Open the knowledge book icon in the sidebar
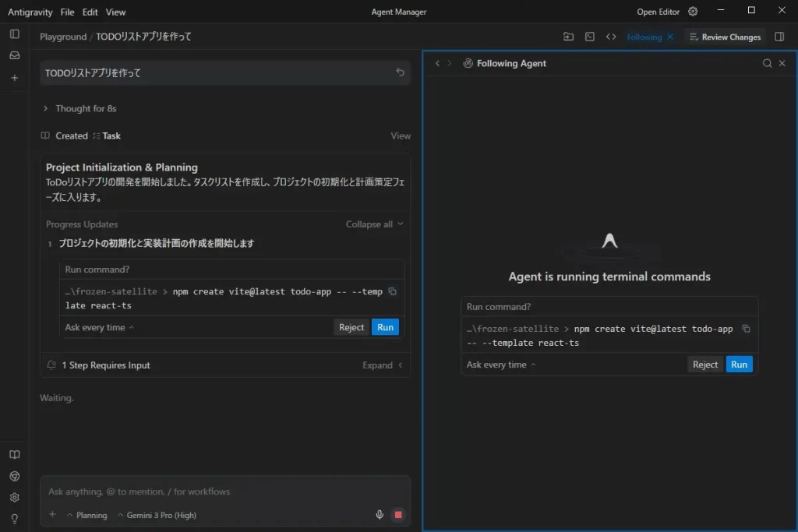 point(15,455)
